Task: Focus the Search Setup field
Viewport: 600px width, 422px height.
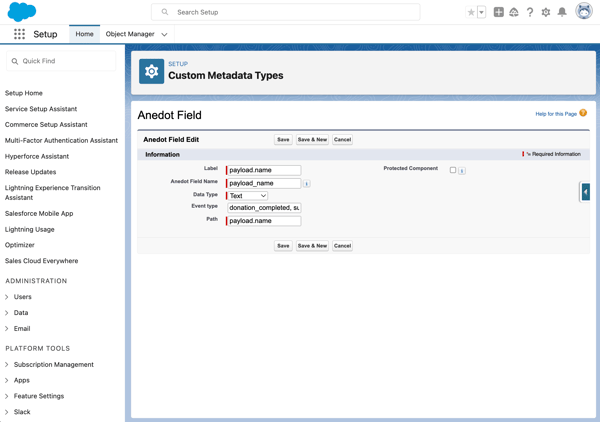Action: [285, 12]
